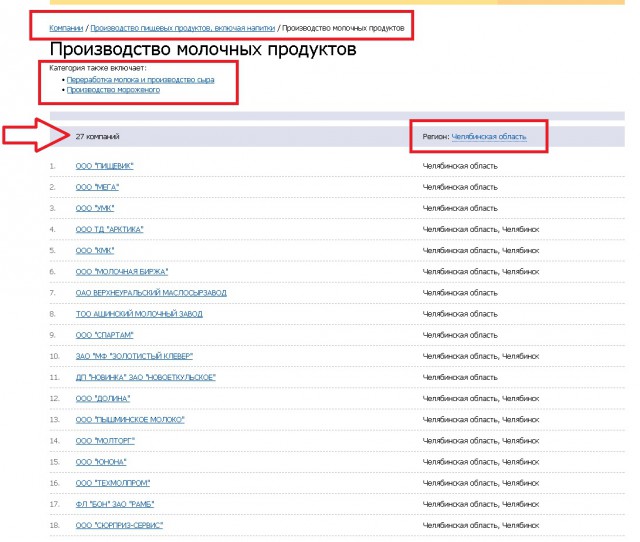Click region text in the ООО "СПАРТАМ" row

[x=460, y=335]
